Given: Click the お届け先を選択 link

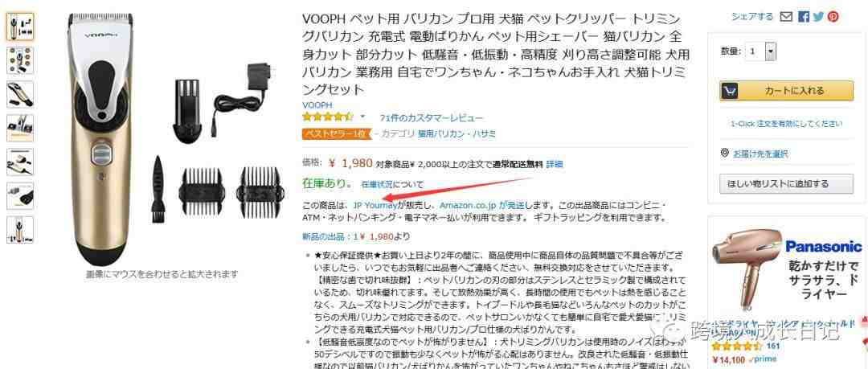Looking at the screenshot, I should pyautogui.click(x=760, y=154).
